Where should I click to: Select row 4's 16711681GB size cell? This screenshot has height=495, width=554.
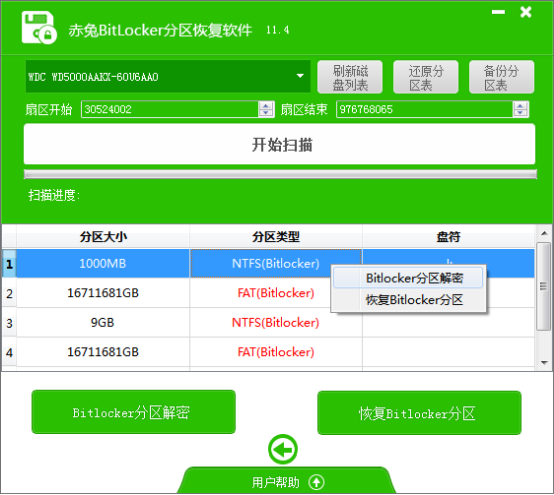tap(103, 352)
